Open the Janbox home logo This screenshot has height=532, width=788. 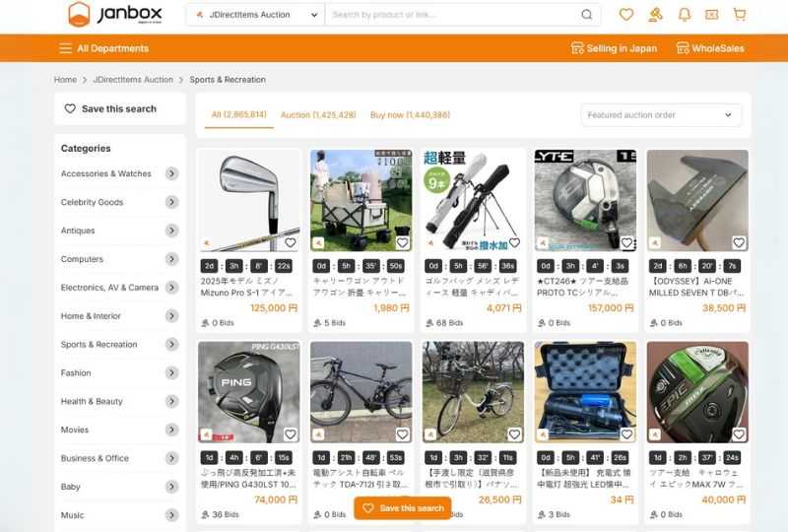pyautogui.click(x=115, y=14)
